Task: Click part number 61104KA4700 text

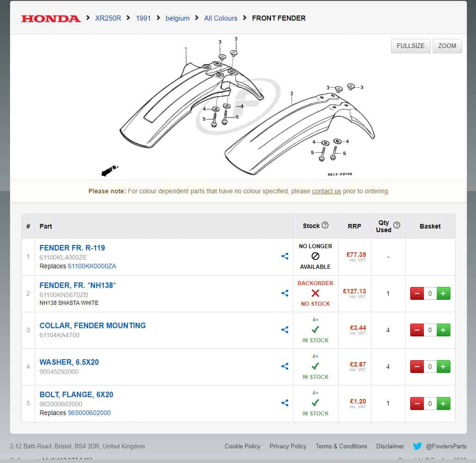Action: 59,335
